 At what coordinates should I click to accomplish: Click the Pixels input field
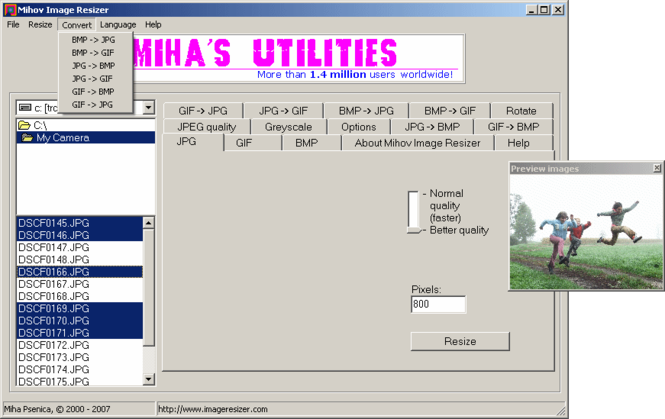pos(438,304)
